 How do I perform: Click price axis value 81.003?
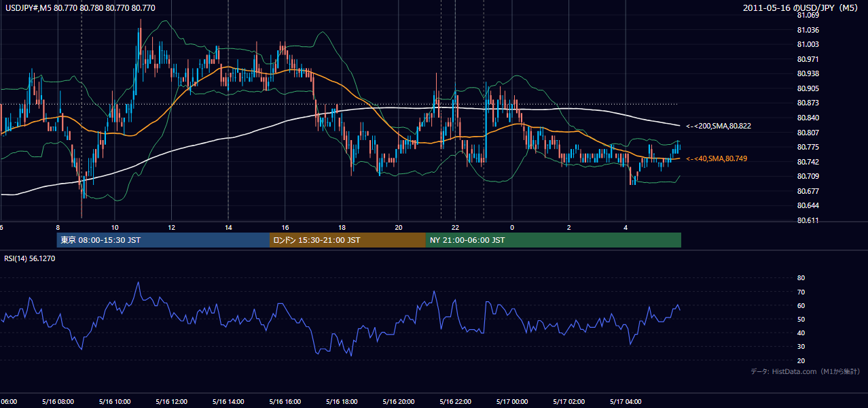click(808, 44)
